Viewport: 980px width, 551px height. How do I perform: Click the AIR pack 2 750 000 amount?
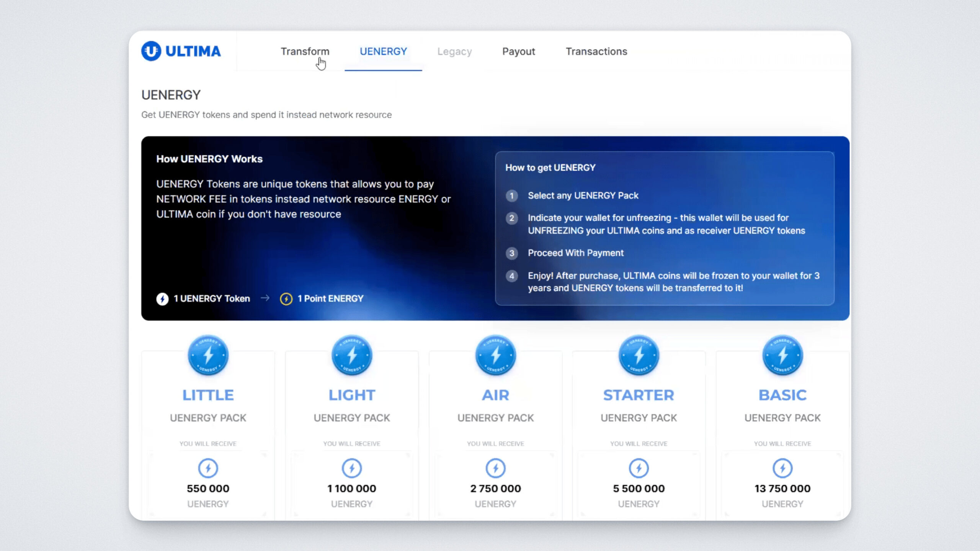[x=495, y=489]
